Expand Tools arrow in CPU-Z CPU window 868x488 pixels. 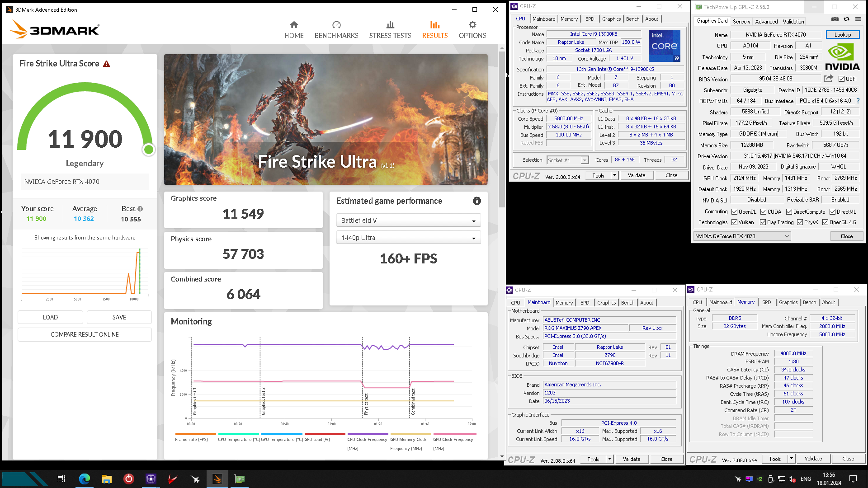tap(614, 176)
